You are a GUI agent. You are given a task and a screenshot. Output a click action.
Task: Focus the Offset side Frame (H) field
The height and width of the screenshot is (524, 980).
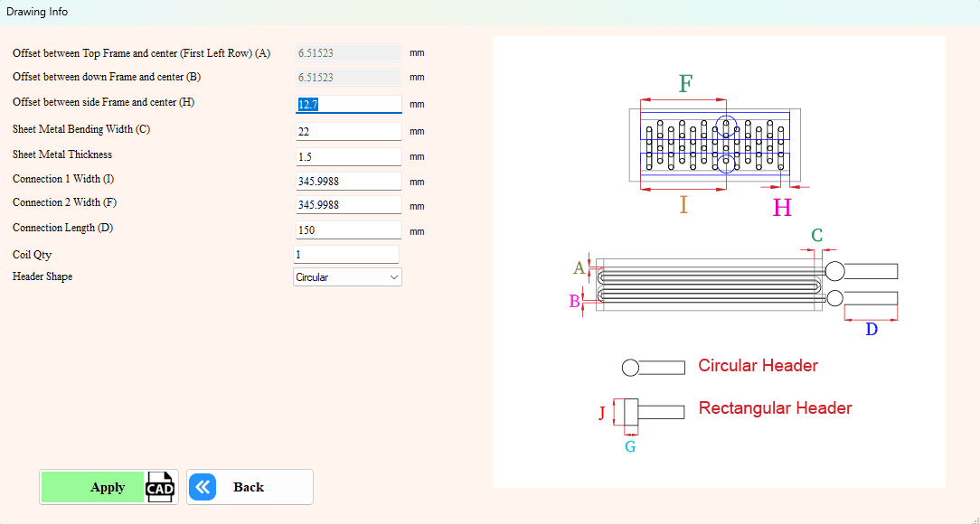click(349, 104)
